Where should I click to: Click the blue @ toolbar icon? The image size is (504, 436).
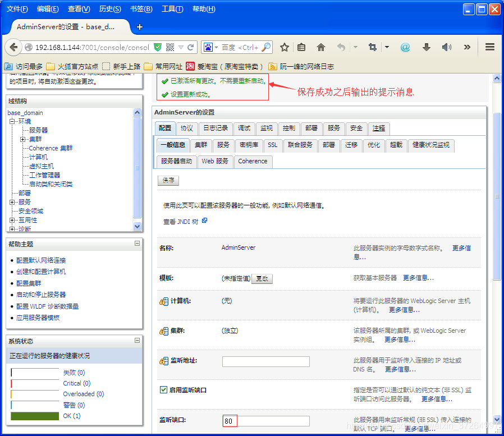click(405, 47)
